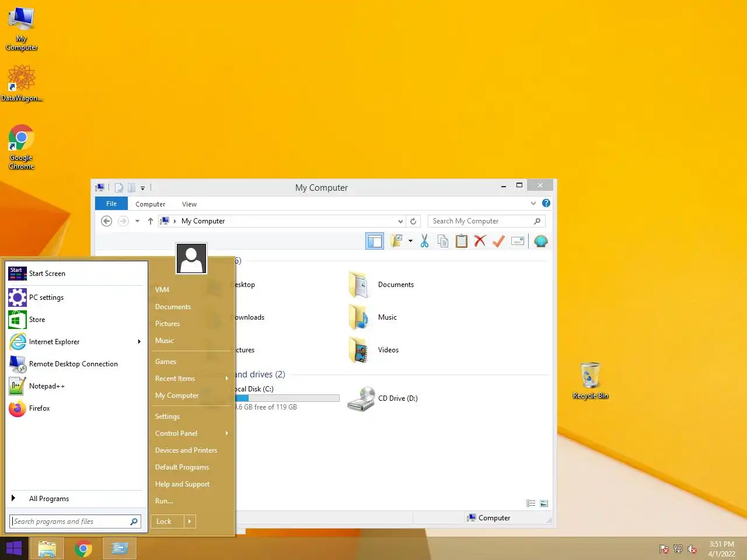Click the seashell settings icon
The image size is (747, 560).
click(541, 241)
